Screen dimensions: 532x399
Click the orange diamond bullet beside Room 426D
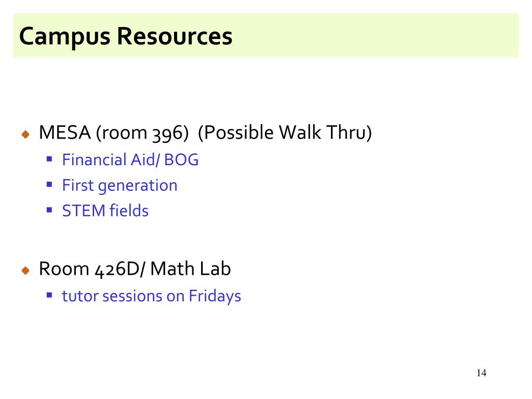(x=25, y=270)
